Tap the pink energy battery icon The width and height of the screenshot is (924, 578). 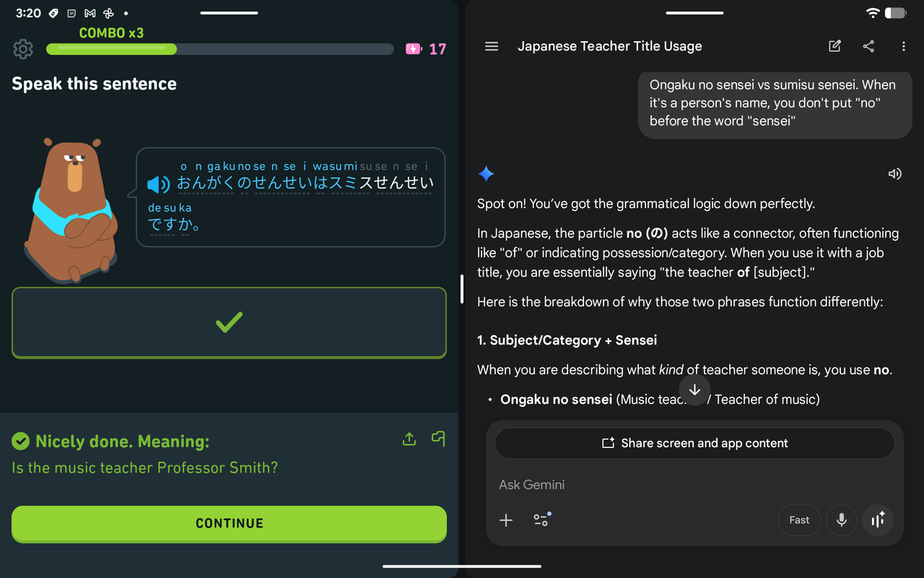tap(414, 49)
